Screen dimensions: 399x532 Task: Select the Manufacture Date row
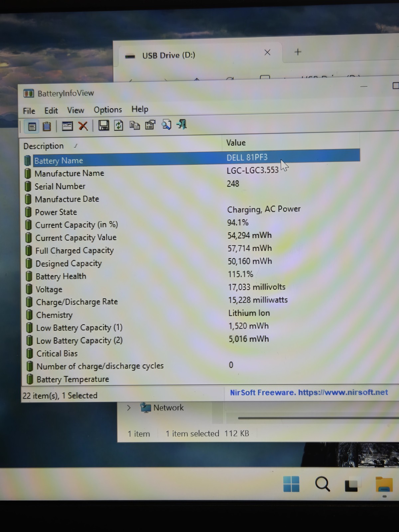tap(192, 198)
